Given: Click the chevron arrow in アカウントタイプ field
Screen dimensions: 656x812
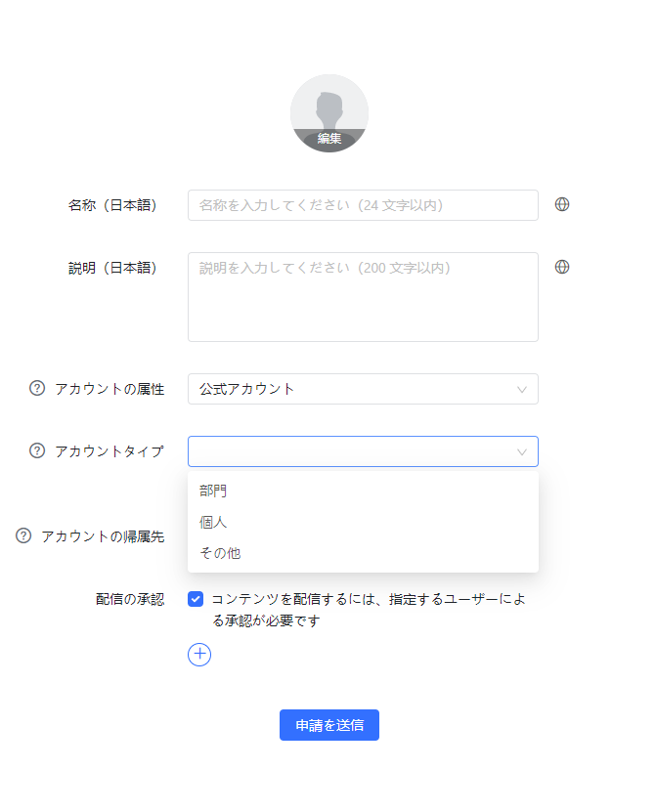Looking at the screenshot, I should tap(522, 451).
